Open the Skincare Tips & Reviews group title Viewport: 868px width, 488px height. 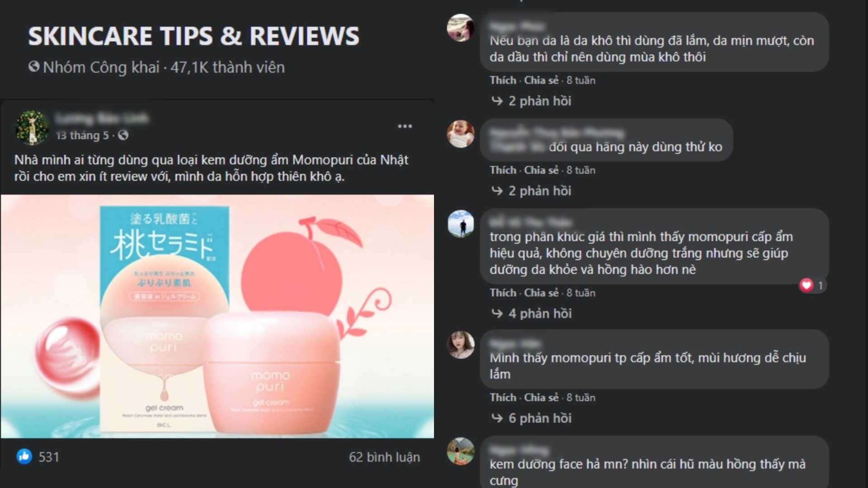(193, 36)
